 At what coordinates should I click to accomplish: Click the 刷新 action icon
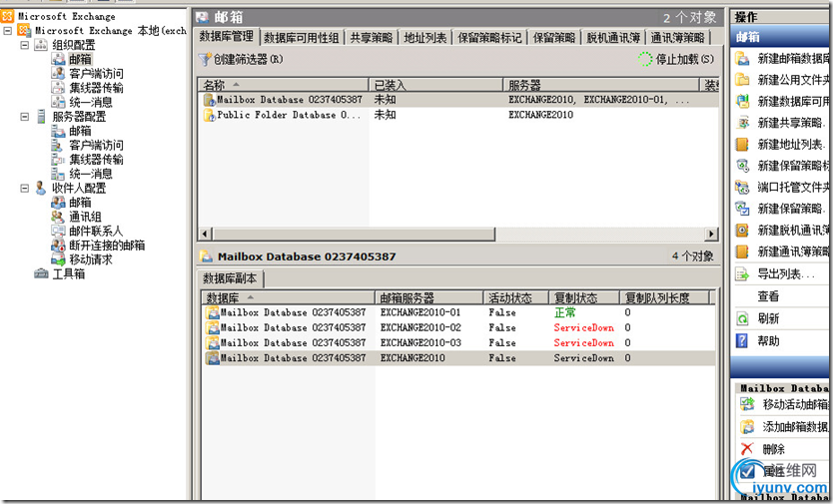point(742,318)
